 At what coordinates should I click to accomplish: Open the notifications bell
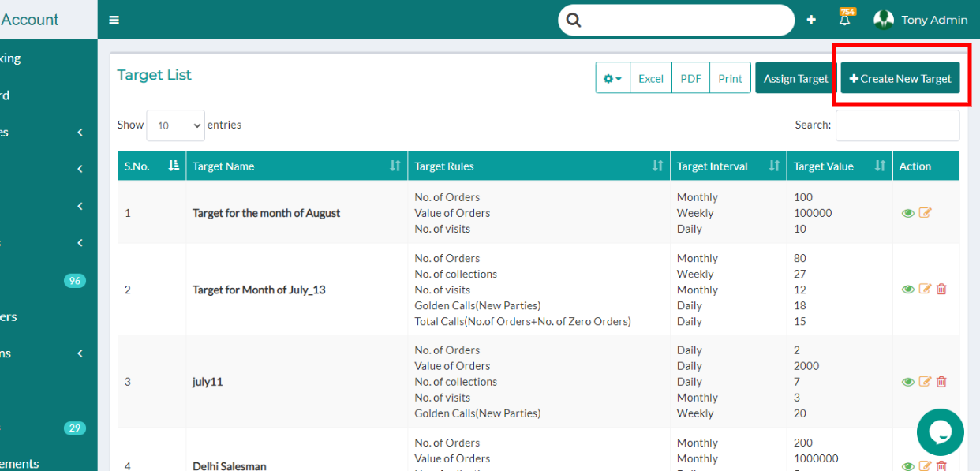(845, 20)
